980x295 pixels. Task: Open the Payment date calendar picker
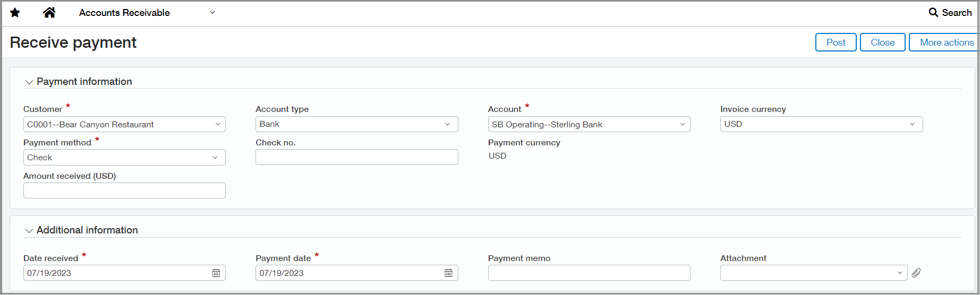tap(448, 273)
